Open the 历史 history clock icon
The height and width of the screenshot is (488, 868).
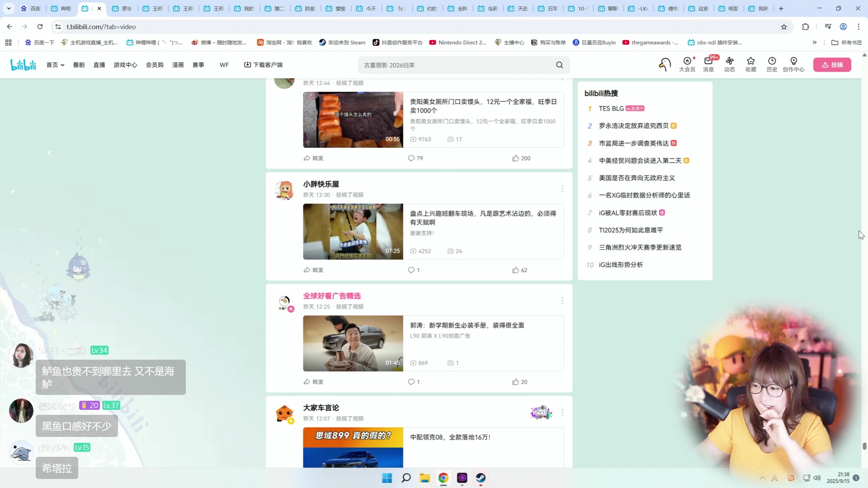coord(772,65)
